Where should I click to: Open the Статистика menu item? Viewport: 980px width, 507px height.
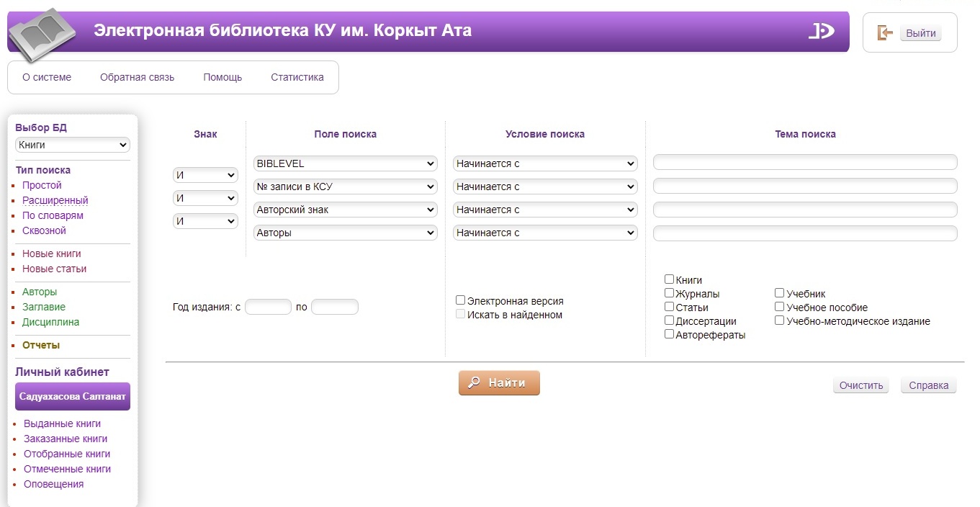pyautogui.click(x=297, y=77)
